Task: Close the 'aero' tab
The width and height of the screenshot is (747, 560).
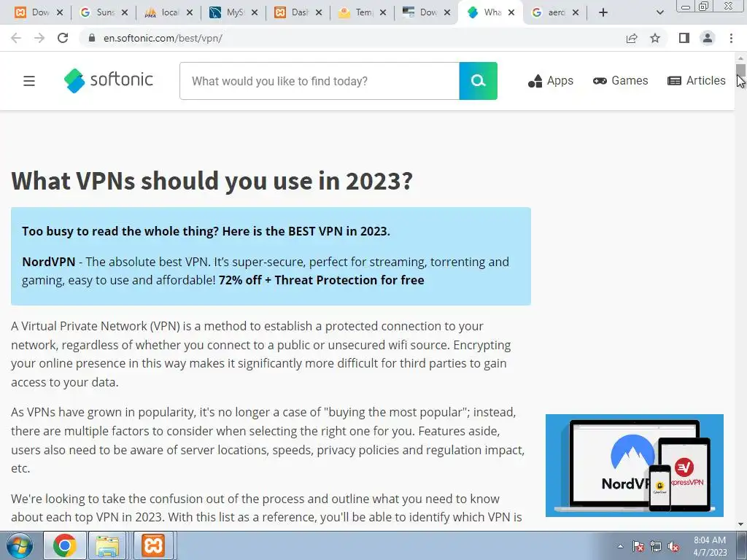Action: coord(576,12)
